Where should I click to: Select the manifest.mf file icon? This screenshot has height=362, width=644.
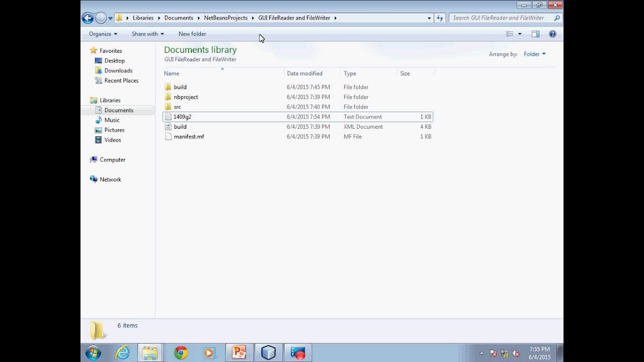[168, 136]
